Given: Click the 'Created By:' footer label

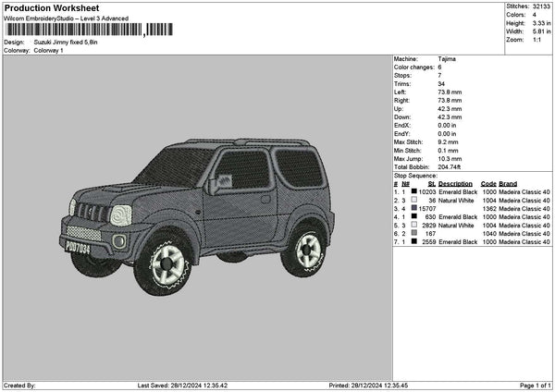Looking at the screenshot, I should [x=19, y=386].
